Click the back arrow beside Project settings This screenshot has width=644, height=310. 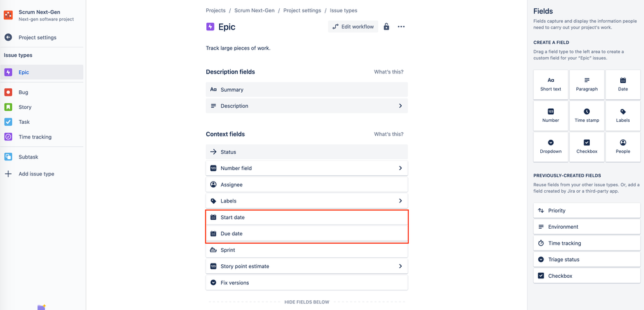coord(8,37)
